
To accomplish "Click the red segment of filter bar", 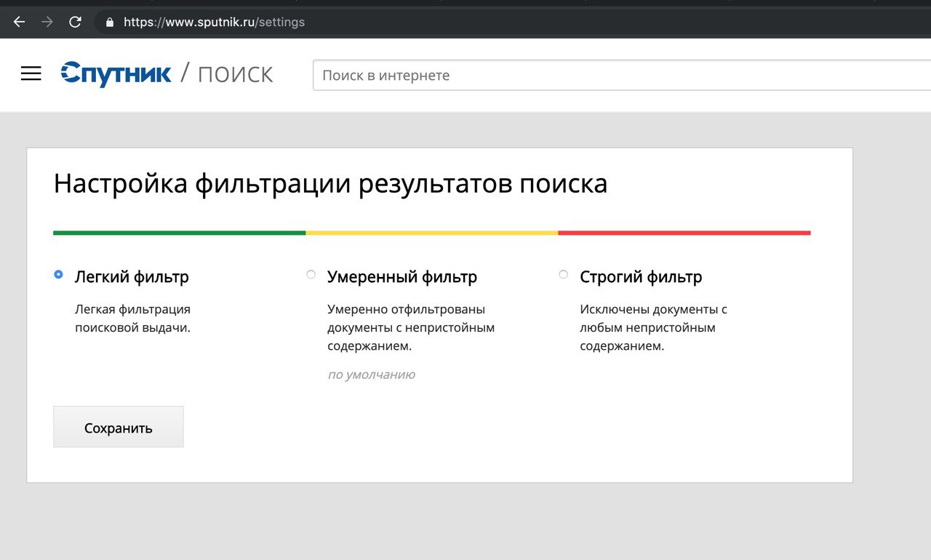I will point(684,233).
